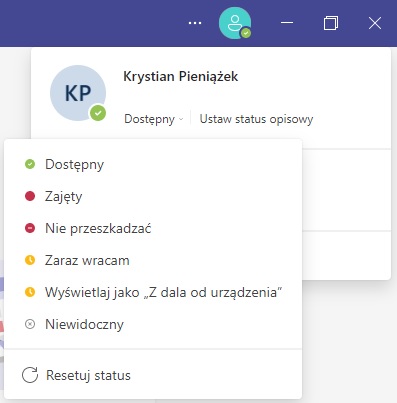397x403 pixels.
Task: Click the circular arrow reset icon
Action: (x=30, y=375)
